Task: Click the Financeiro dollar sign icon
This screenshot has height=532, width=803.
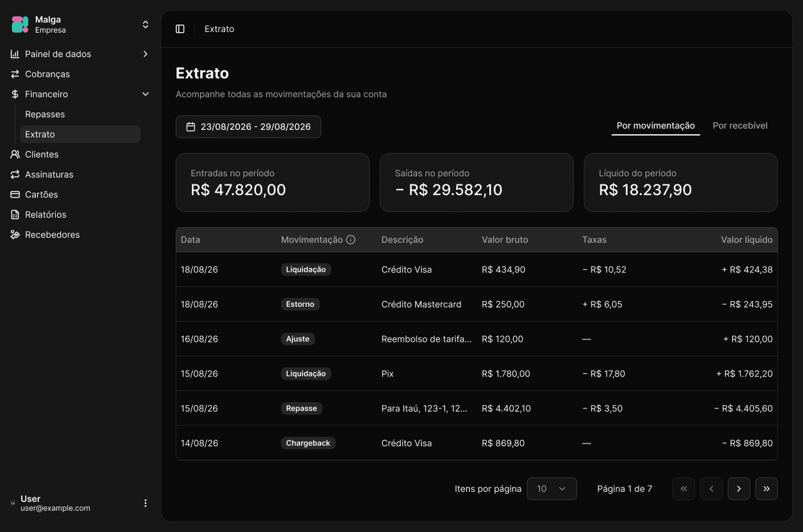Action: [x=15, y=94]
